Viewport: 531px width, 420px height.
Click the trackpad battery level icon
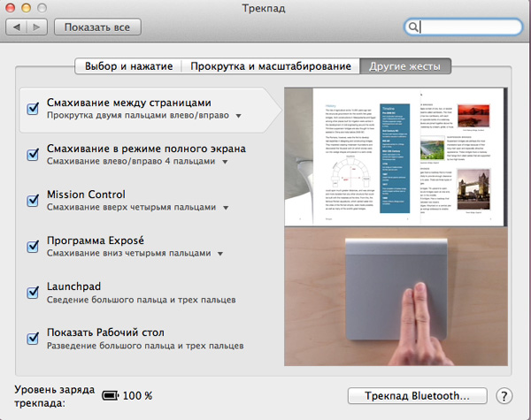[110, 395]
